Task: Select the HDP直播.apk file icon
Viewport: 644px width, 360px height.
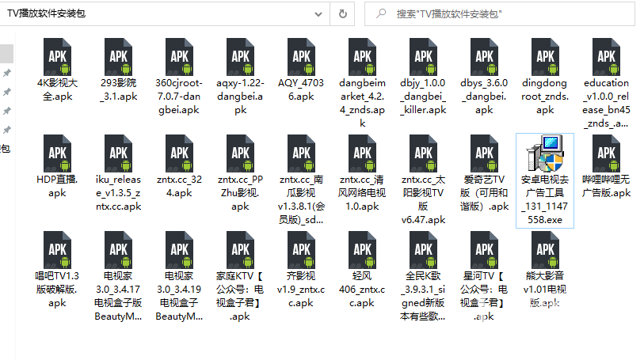Action: click(x=58, y=153)
